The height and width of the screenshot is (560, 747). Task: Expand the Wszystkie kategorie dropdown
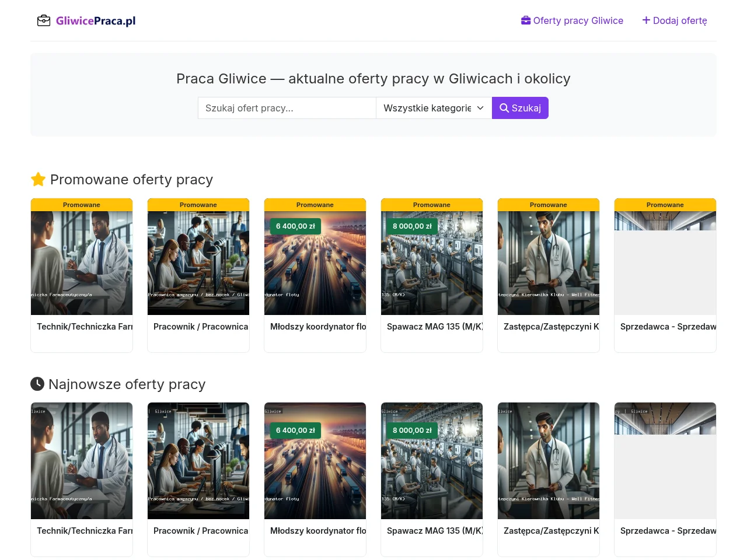coord(434,108)
